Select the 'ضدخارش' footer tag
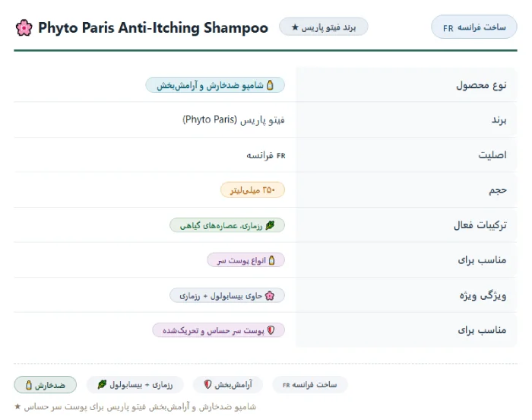This screenshot has width=532, height=420. (45, 385)
